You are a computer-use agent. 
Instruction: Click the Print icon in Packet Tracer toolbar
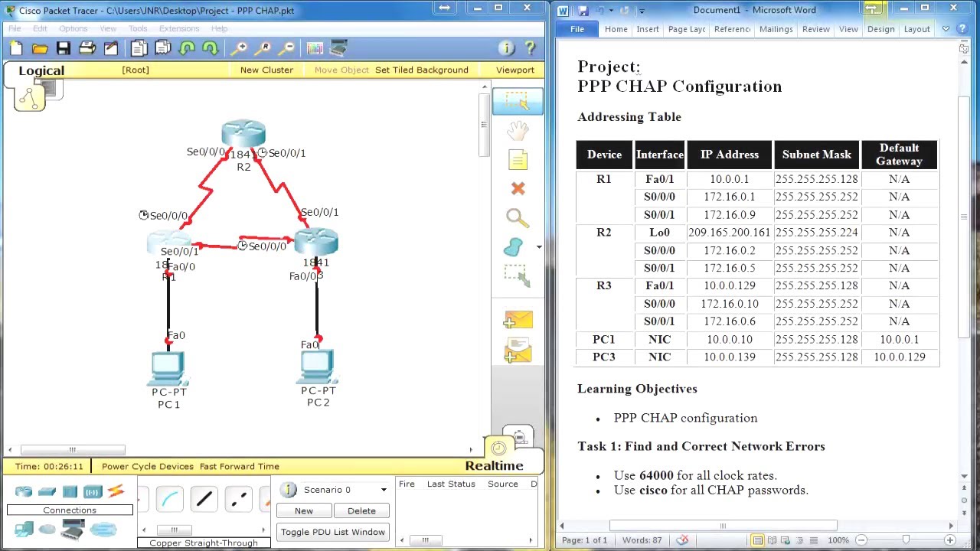87,48
